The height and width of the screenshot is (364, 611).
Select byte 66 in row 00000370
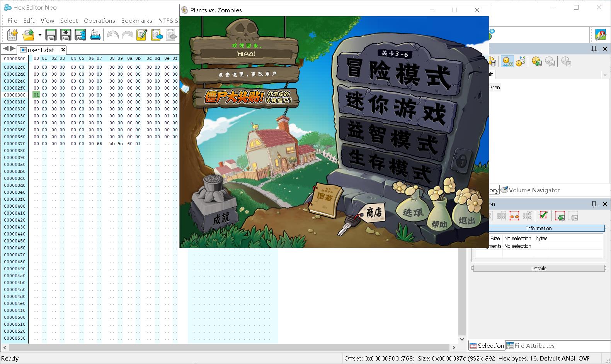tap(99, 144)
